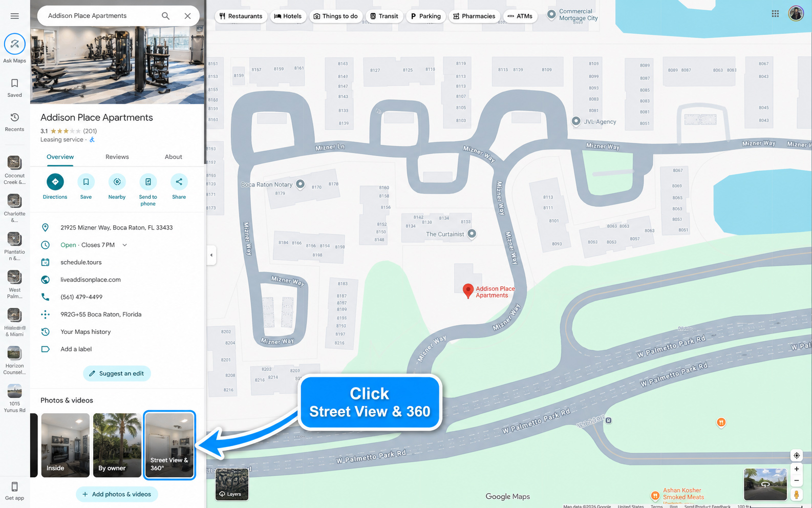Click the Nearby icon button
Viewport: 812px width, 508px height.
click(x=117, y=182)
